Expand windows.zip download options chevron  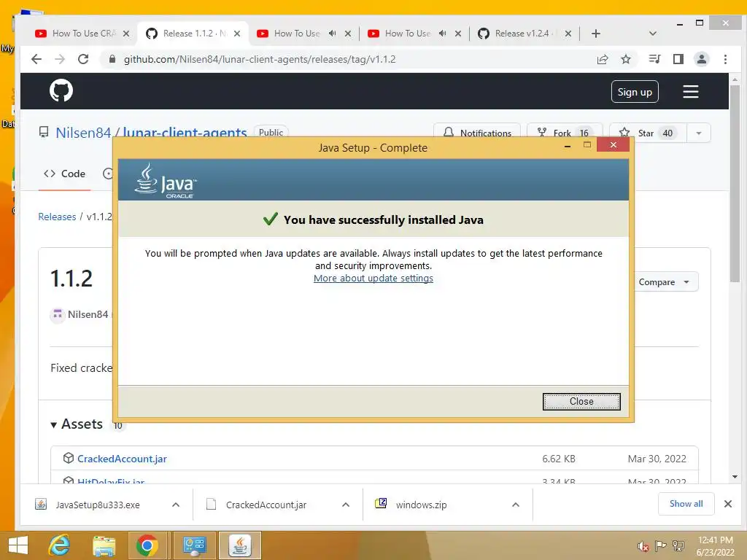coord(516,505)
